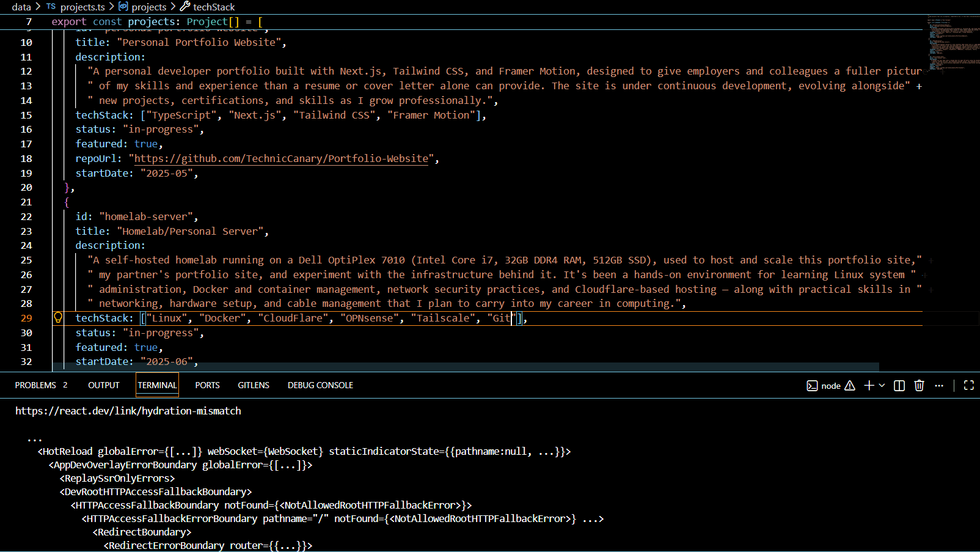Click the status "in-progress" value on line 30

click(161, 333)
